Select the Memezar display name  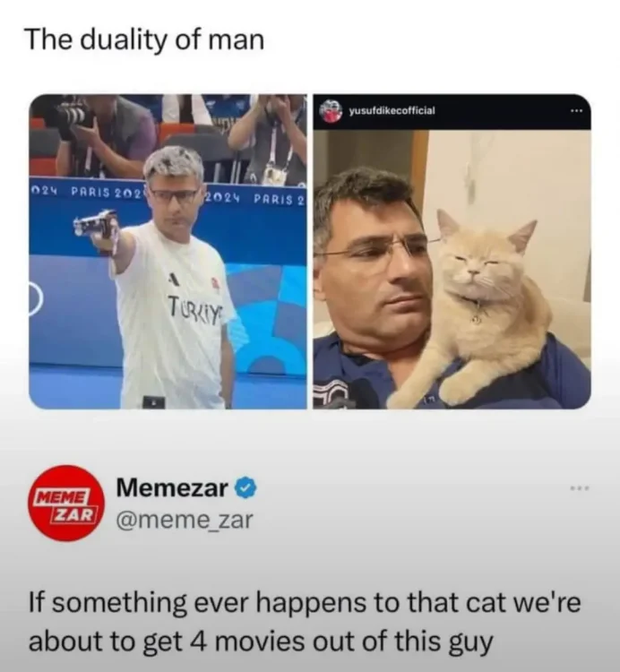click(172, 487)
